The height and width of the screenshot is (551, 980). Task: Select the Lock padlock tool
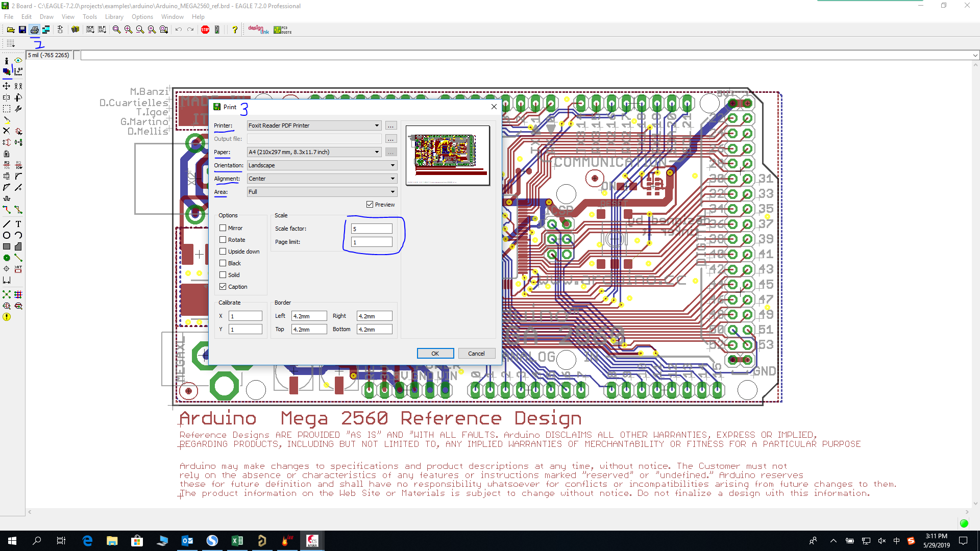pyautogui.click(x=7, y=153)
